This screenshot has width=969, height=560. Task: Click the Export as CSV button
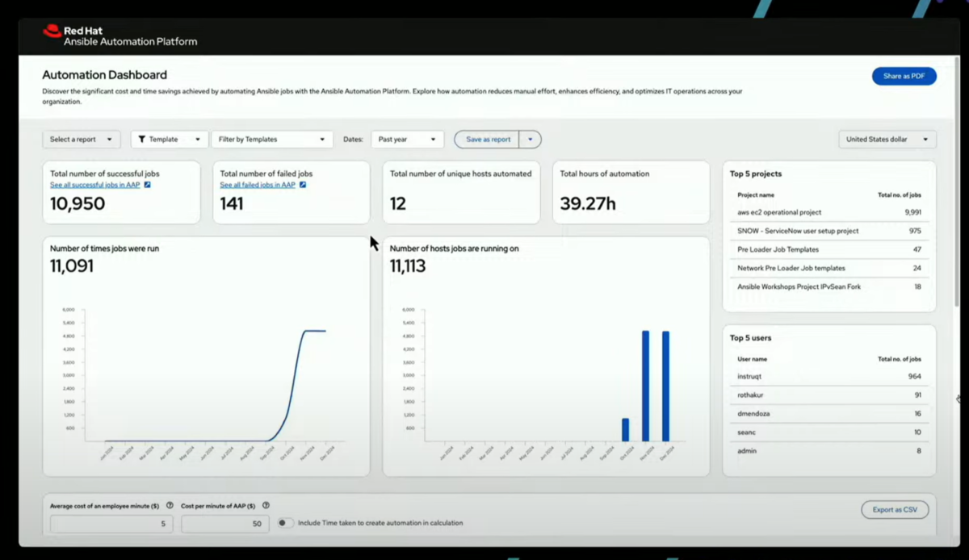click(x=895, y=510)
